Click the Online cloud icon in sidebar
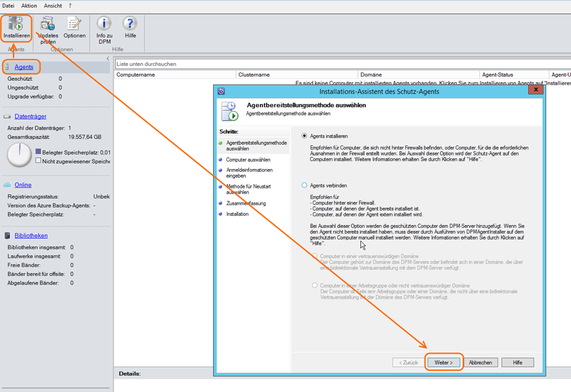The width and height of the screenshot is (571, 392). [x=8, y=185]
